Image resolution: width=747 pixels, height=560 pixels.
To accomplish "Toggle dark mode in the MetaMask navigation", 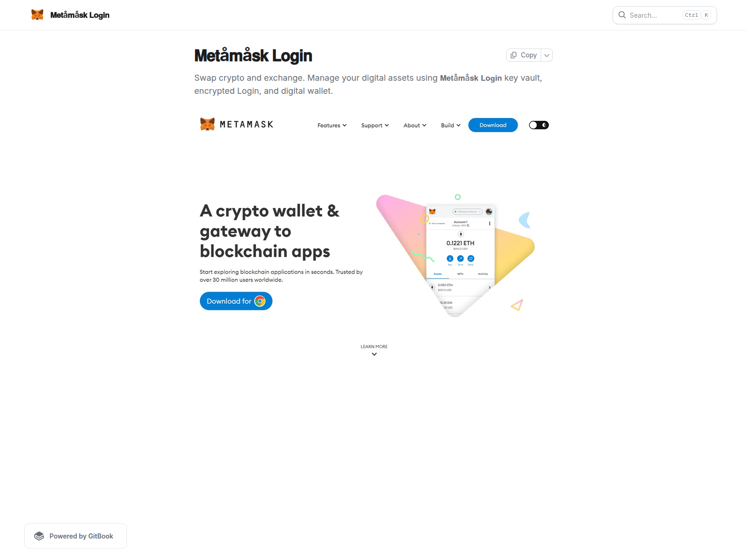I will click(x=538, y=125).
